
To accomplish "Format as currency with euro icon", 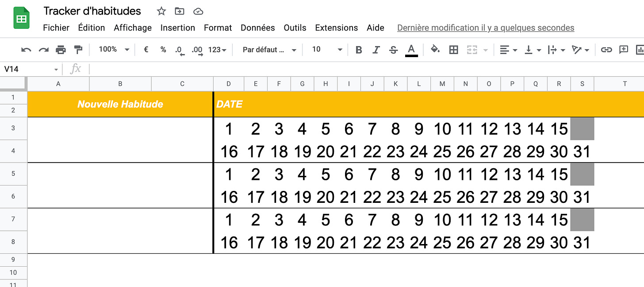I will (146, 50).
